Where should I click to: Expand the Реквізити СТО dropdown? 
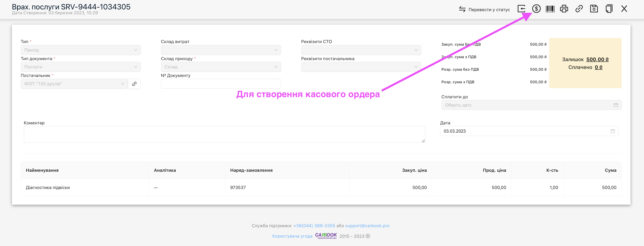point(361,50)
